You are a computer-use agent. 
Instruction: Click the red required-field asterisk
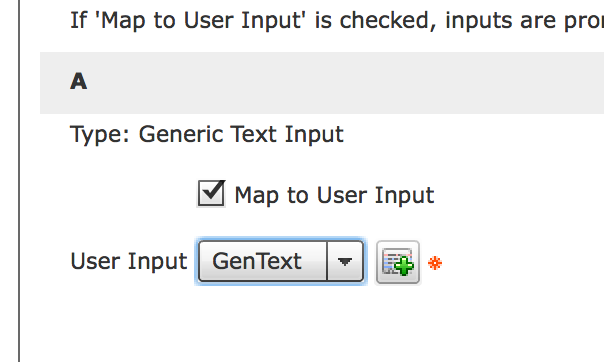435,263
